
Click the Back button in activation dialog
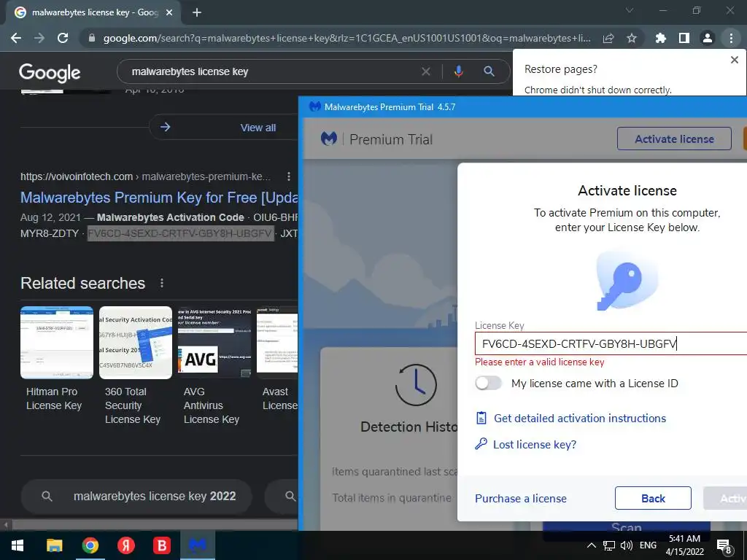coord(653,498)
